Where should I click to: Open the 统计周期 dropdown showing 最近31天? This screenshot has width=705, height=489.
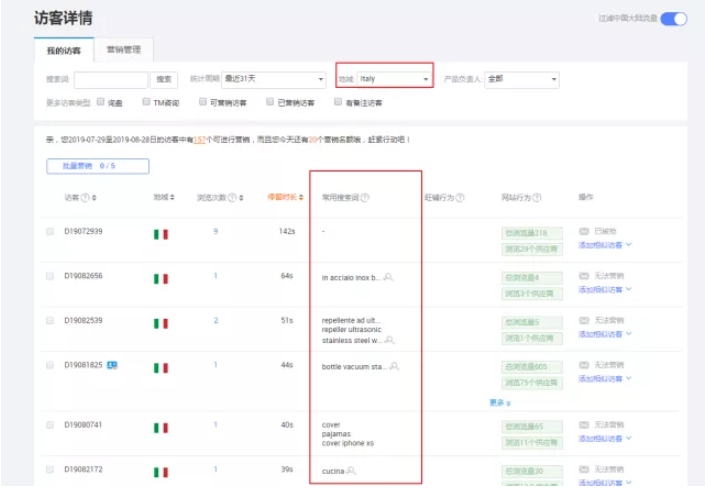pos(273,79)
